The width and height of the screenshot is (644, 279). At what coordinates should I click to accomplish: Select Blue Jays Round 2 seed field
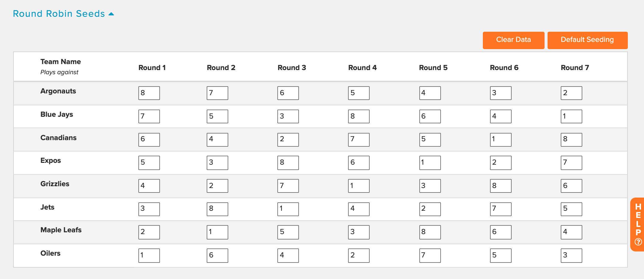pos(217,116)
